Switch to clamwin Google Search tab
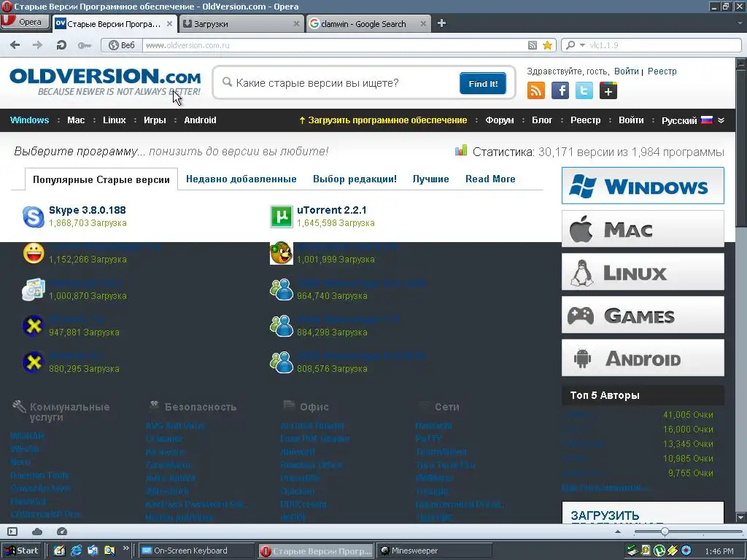 click(368, 24)
